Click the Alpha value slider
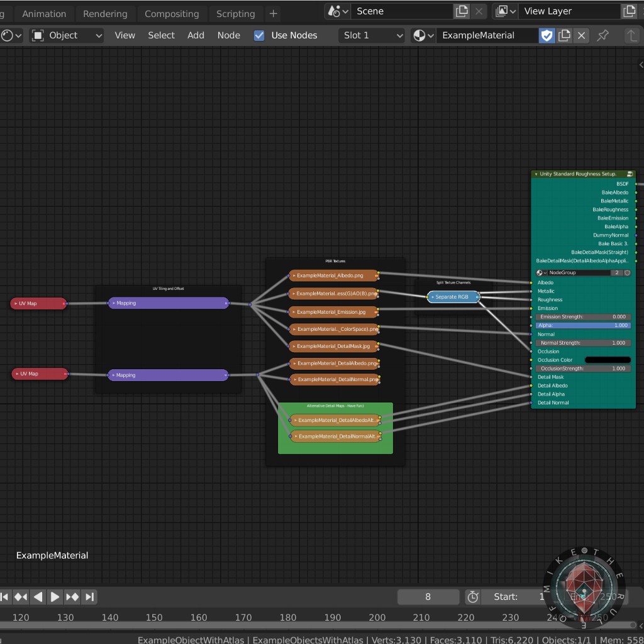Screen dimensions: 644x644 pos(582,325)
